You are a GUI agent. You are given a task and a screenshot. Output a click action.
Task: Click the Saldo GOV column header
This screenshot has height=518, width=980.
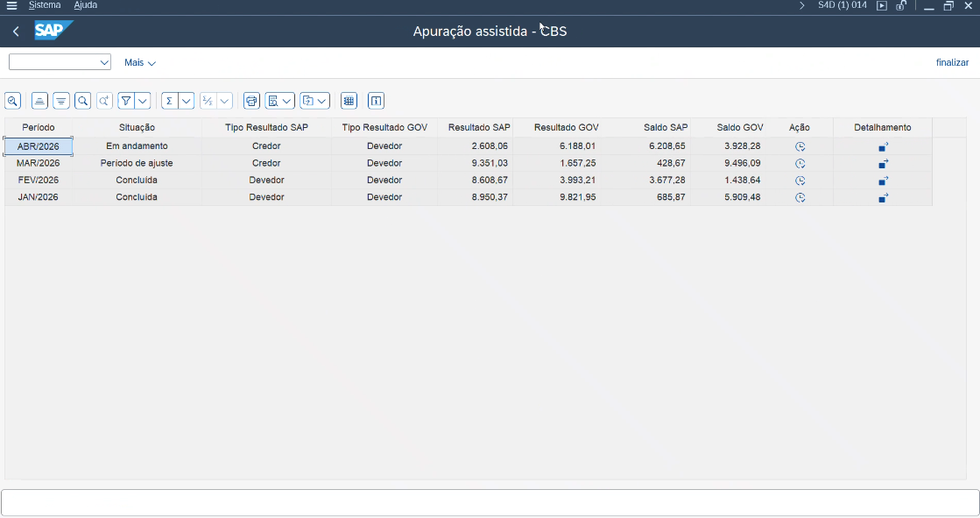point(728,127)
